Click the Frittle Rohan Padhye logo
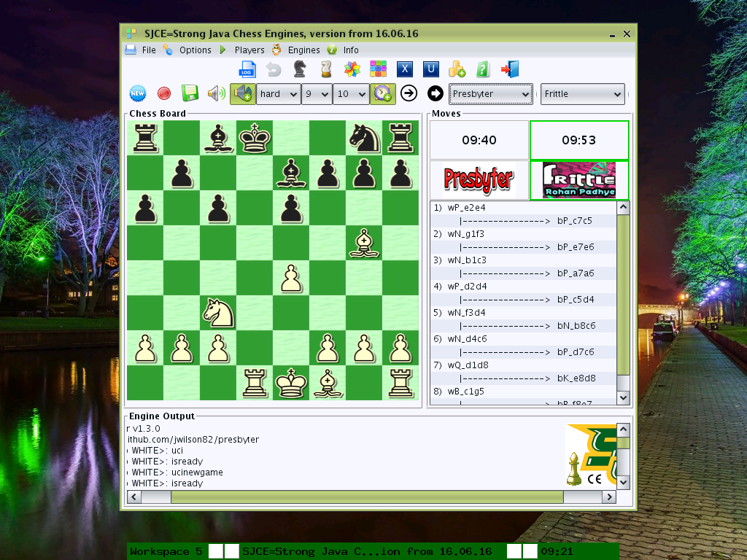Screen dimensions: 747x560 click(578, 180)
